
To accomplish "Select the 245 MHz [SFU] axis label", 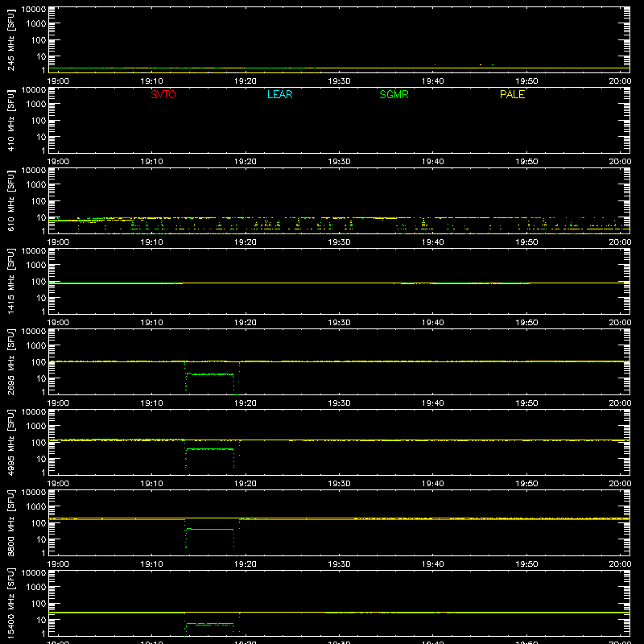I will click(11, 39).
